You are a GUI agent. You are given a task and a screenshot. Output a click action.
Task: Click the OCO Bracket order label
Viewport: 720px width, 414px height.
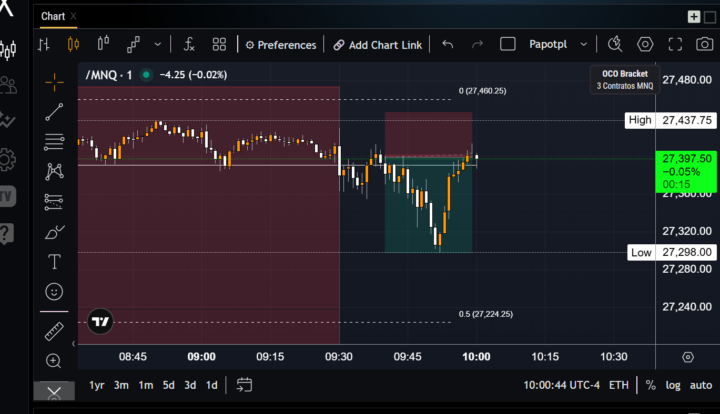point(624,79)
